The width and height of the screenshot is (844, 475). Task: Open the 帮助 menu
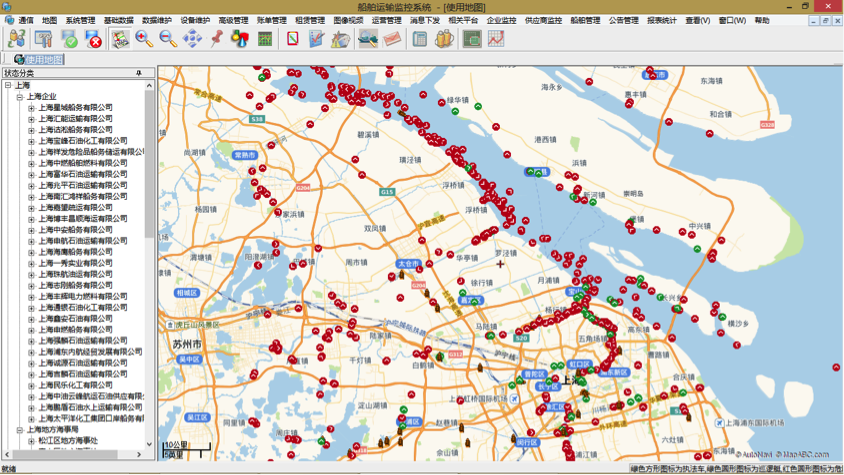pyautogui.click(x=762, y=20)
